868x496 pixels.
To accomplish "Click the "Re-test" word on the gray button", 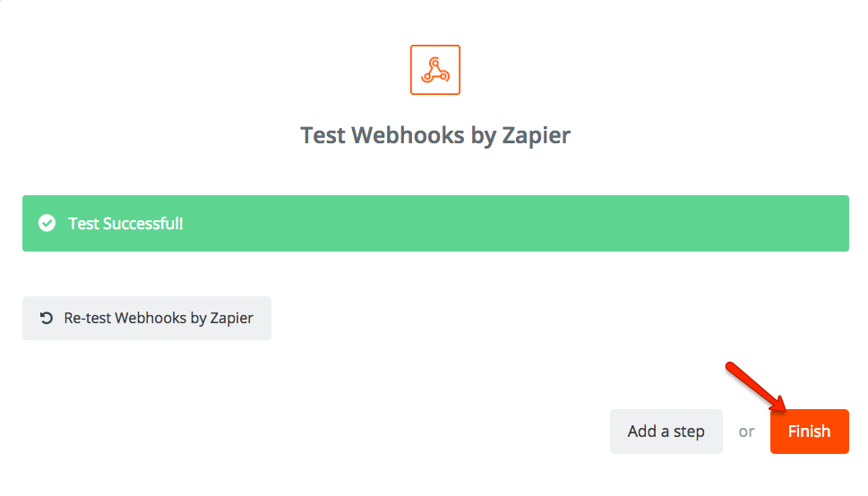I will pos(87,318).
